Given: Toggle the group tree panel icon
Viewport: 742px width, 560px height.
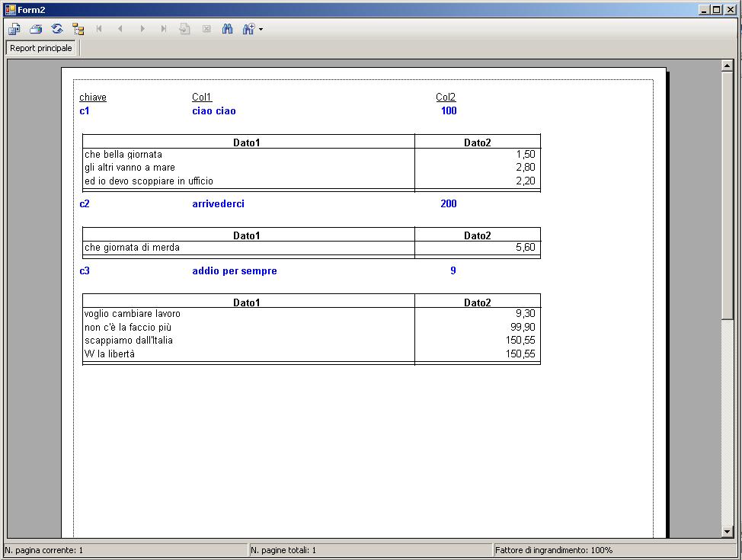Looking at the screenshot, I should (78, 30).
